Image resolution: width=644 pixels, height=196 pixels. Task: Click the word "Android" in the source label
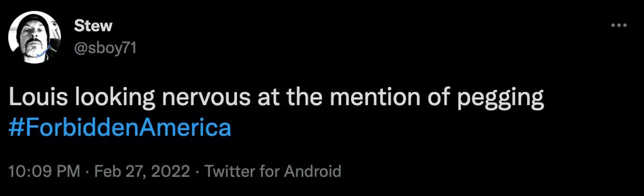(313, 171)
